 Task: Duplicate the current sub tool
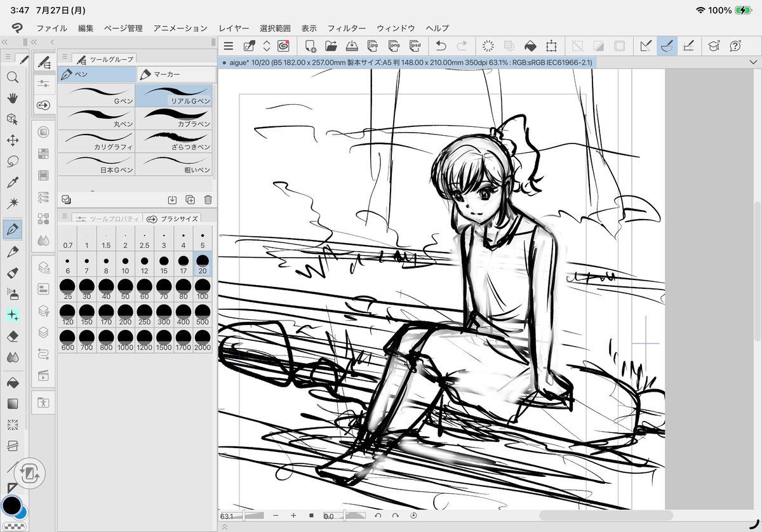coord(190,199)
